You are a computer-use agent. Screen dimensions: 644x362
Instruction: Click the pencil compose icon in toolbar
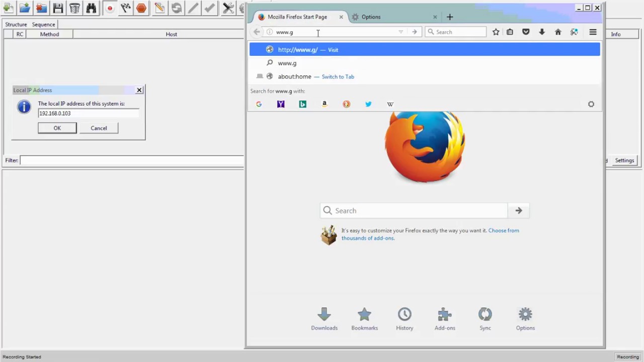coord(159,8)
